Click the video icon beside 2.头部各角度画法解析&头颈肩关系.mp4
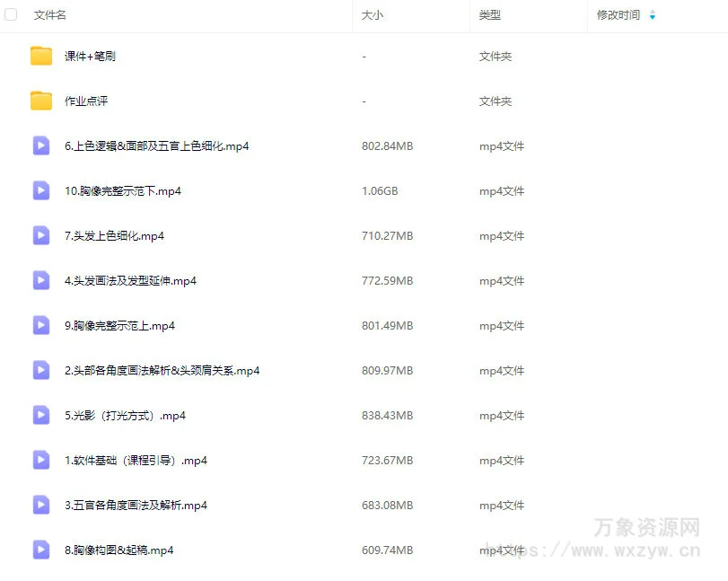 click(40, 370)
